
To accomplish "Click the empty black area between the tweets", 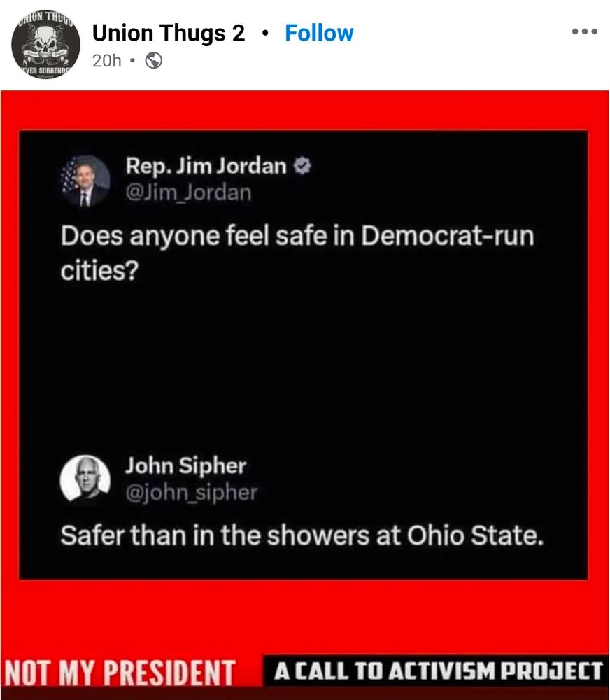I will click(304, 366).
